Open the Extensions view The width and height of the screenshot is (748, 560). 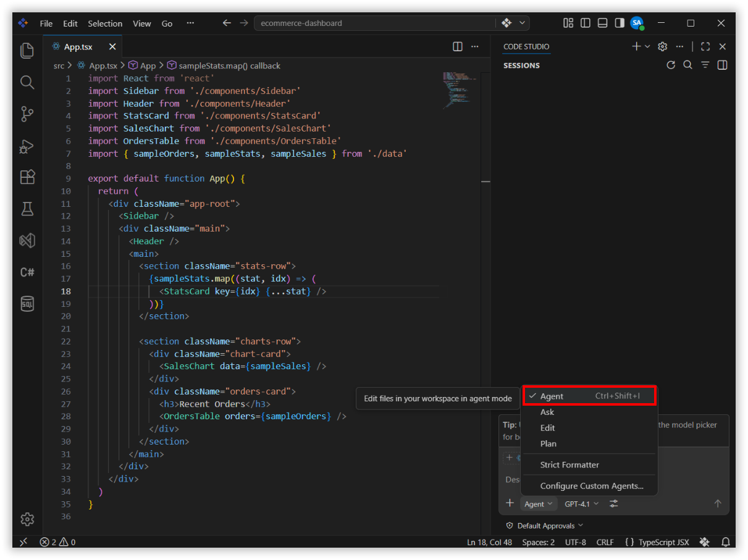pos(27,177)
